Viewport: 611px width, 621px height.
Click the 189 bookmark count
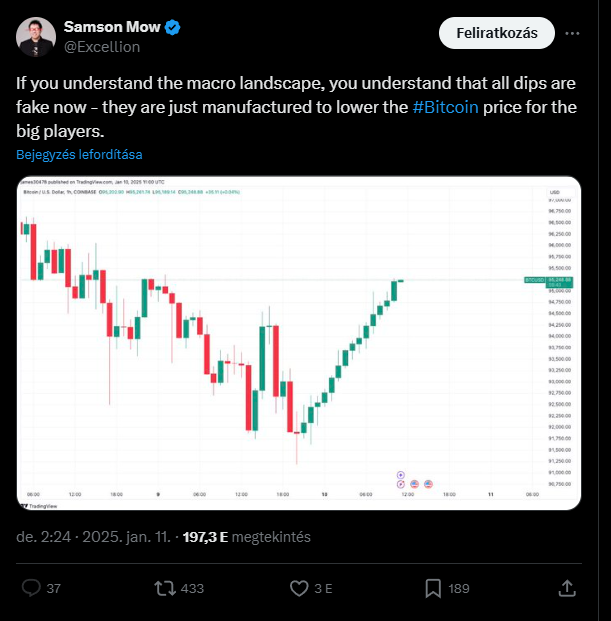tap(459, 589)
